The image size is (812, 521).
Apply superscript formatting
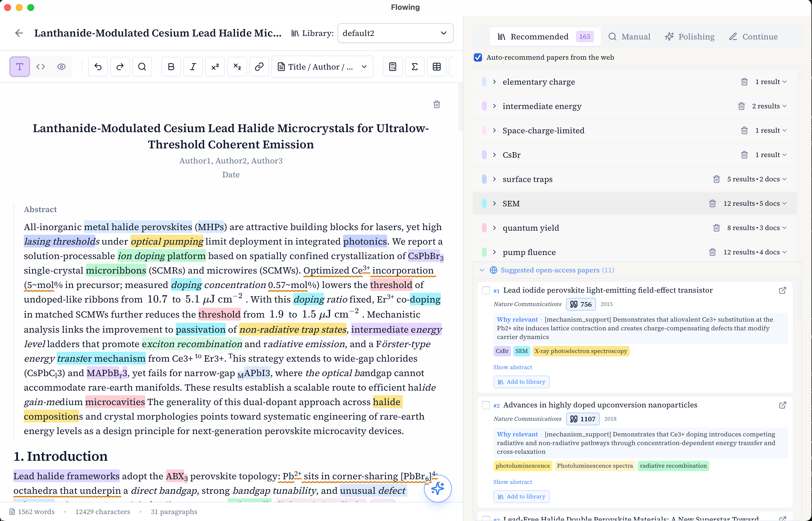(215, 67)
